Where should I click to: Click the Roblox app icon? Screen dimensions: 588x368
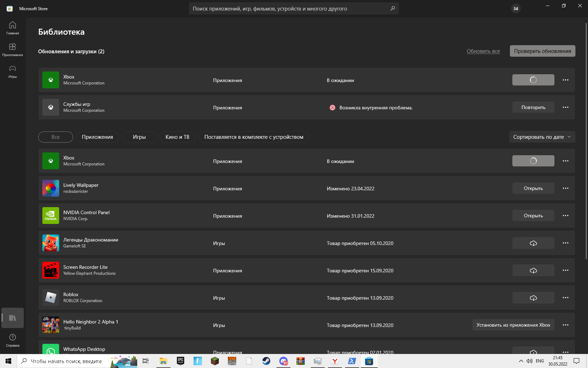pos(51,298)
